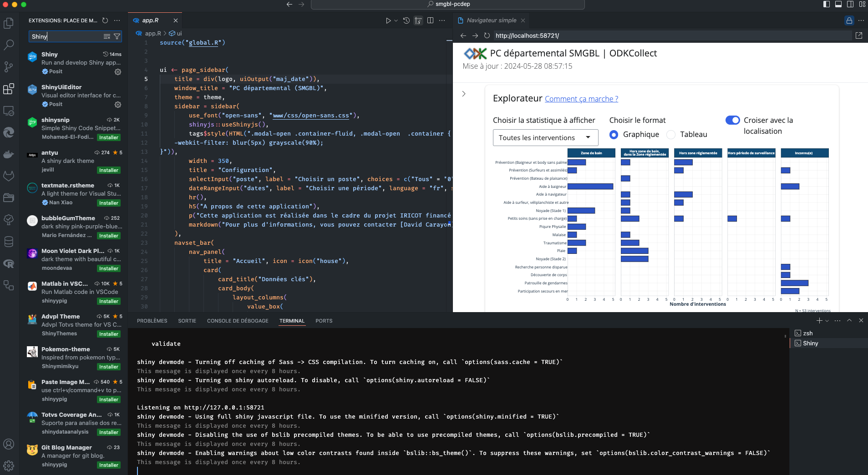868x475 pixels.
Task: Split the editor with the split icon
Action: tap(430, 20)
